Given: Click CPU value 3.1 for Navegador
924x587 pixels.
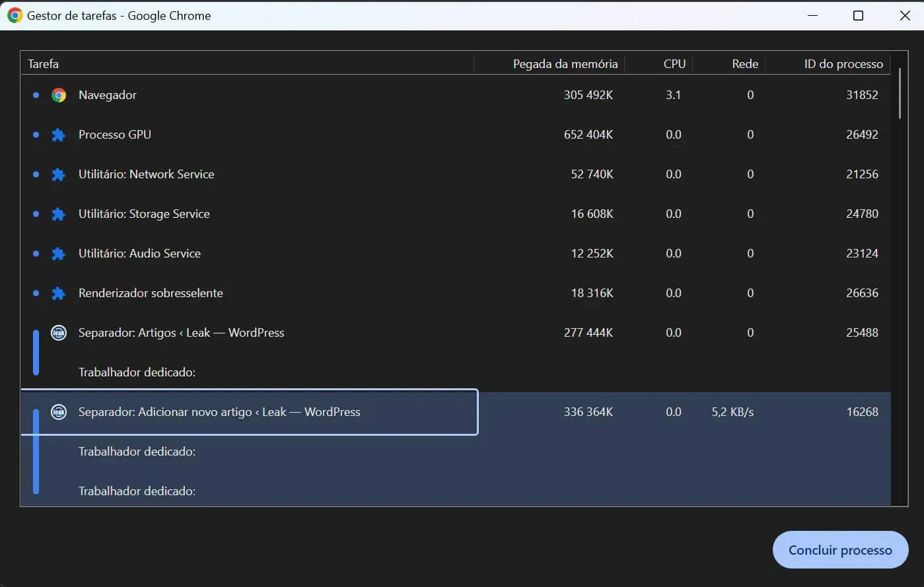Looking at the screenshot, I should pos(673,95).
